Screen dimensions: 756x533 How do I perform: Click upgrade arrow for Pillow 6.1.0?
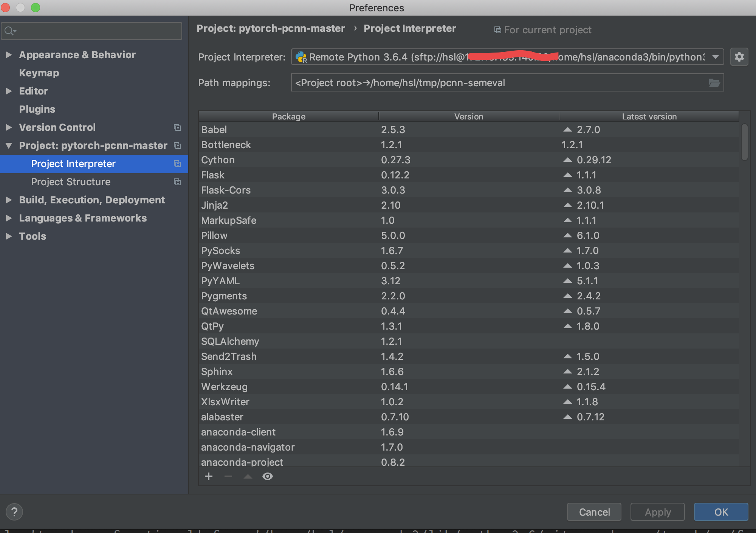(x=567, y=235)
